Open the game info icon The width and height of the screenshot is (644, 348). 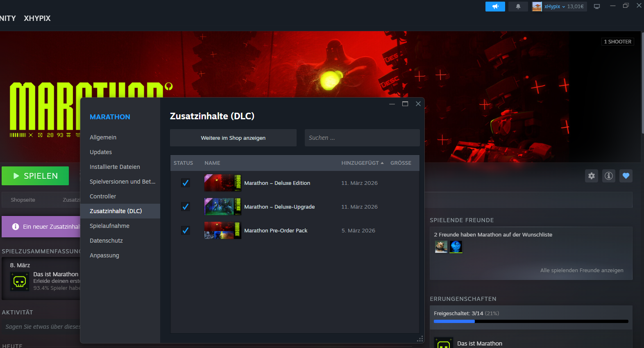tap(609, 176)
